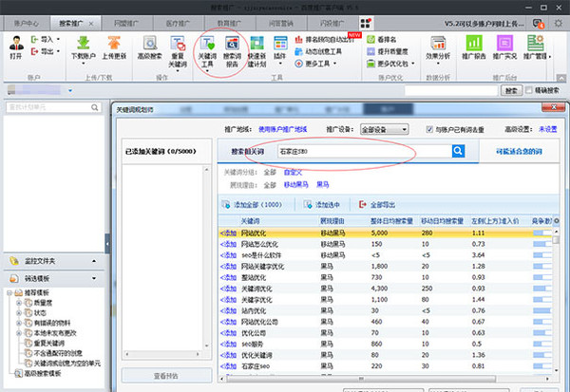Click the 添加全部 (1000) button
570x392 pixels.
(252, 204)
